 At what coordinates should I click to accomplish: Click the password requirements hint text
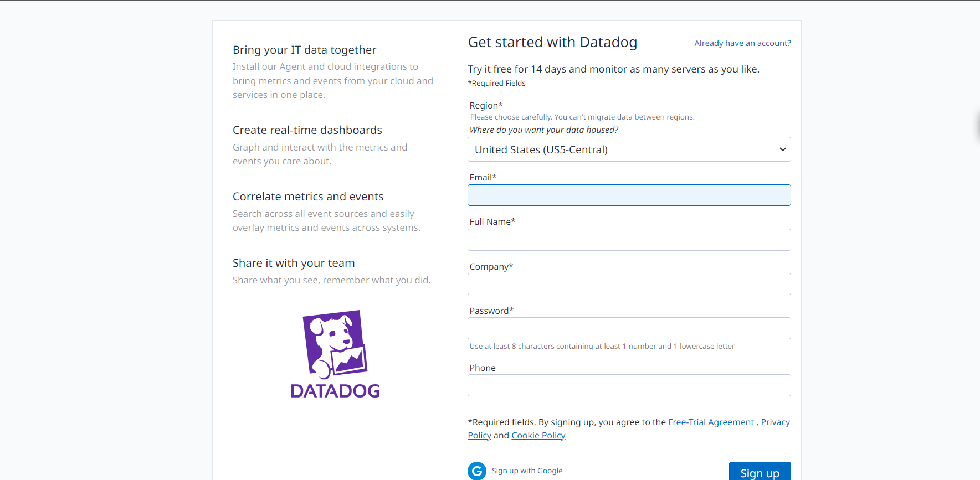tap(602, 346)
